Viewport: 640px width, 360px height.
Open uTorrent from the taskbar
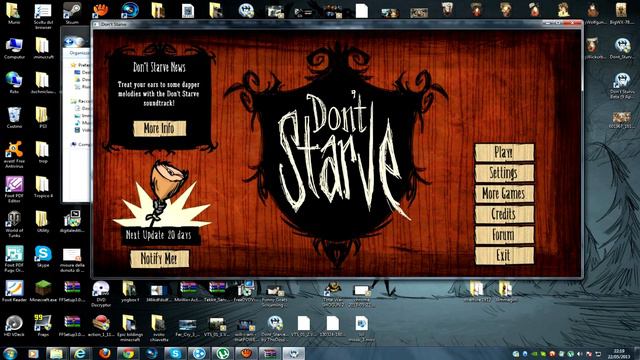[x=223, y=353]
